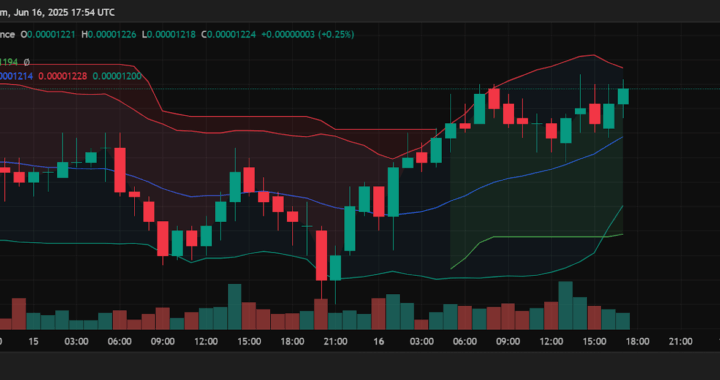Click the close value C0.00001224
Screen dimensions: 720x380
click(x=228, y=34)
